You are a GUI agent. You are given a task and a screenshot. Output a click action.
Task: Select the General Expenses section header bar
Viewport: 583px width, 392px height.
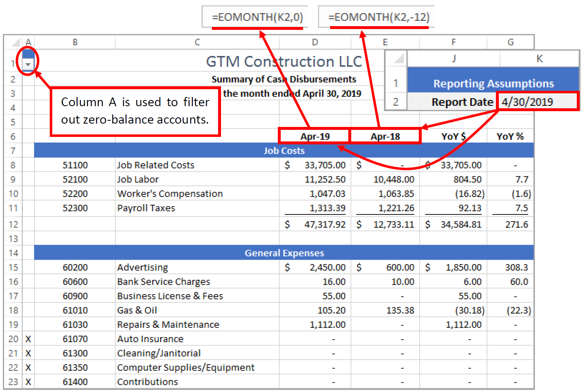click(284, 253)
